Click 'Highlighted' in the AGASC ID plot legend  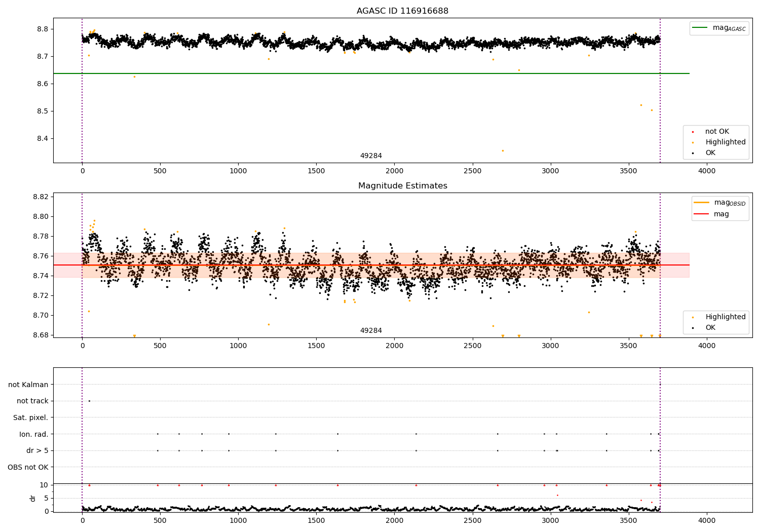(726, 142)
